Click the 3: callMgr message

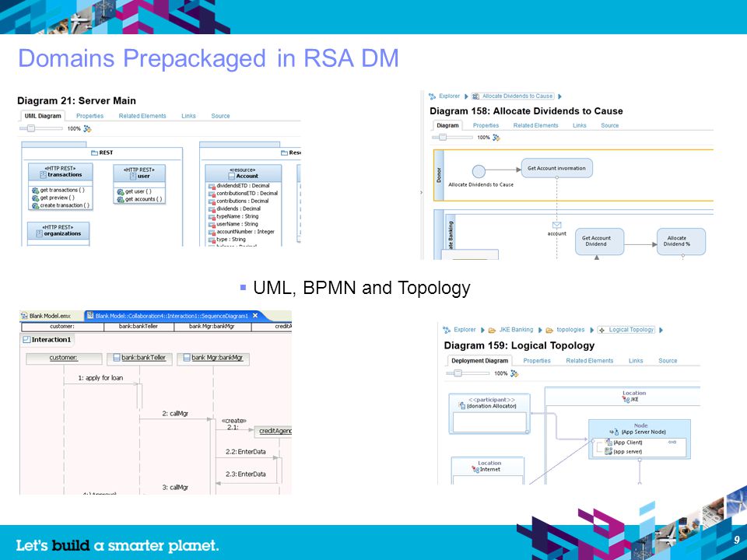[x=175, y=487]
